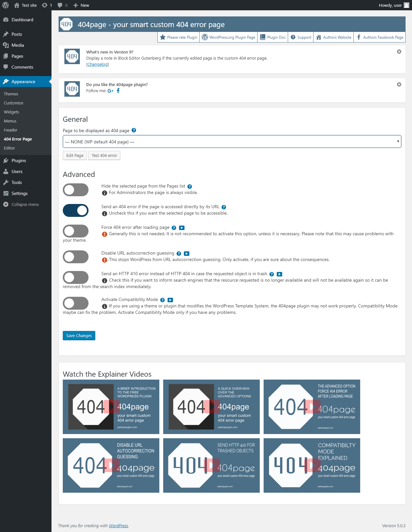Open help for Page to be displayed as 404 page
Screen dimensions: 412x532
point(134,130)
